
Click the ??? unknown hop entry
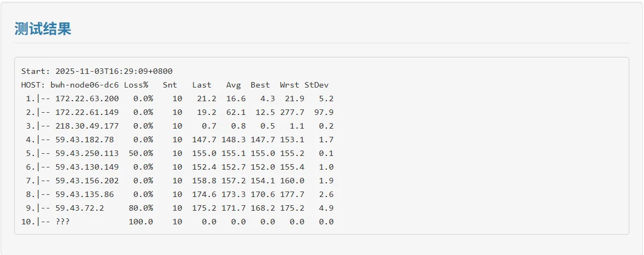click(63, 222)
